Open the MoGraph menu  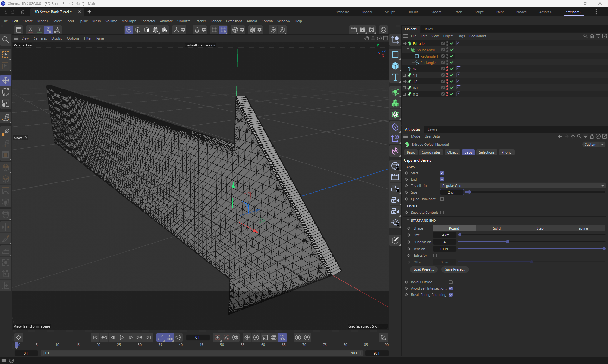pyautogui.click(x=129, y=21)
